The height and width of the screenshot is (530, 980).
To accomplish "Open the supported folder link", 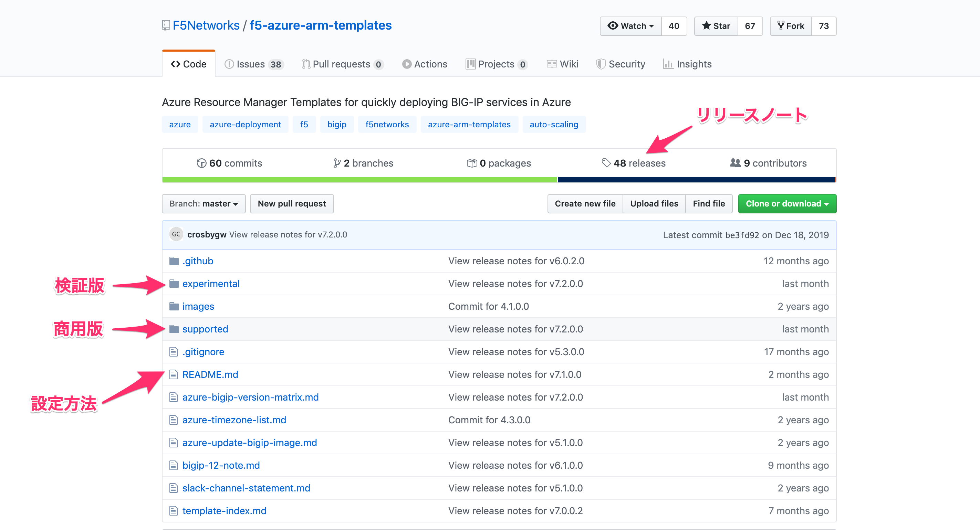I will click(205, 329).
